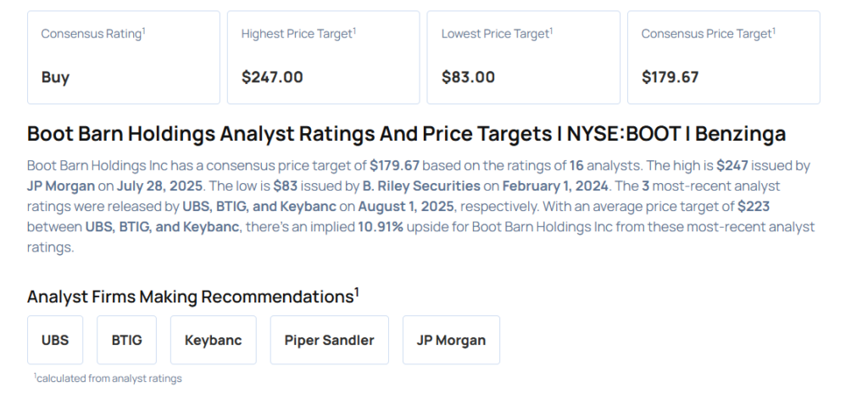
Task: Click the Boot Barn Holdings Analyst Ratings heading
Action: [406, 134]
